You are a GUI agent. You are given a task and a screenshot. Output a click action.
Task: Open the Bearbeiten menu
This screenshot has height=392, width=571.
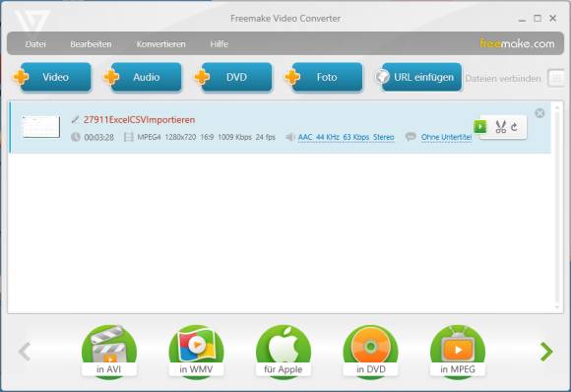coord(91,44)
